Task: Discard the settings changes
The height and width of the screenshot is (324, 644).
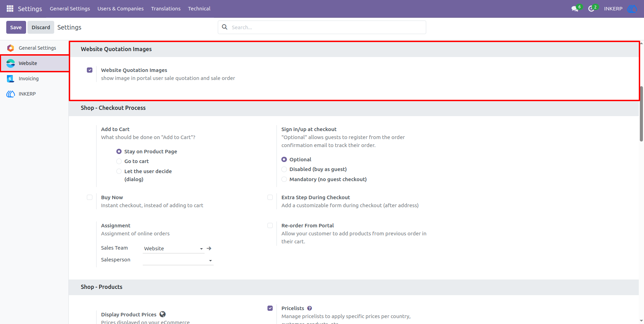Action: 41,27
